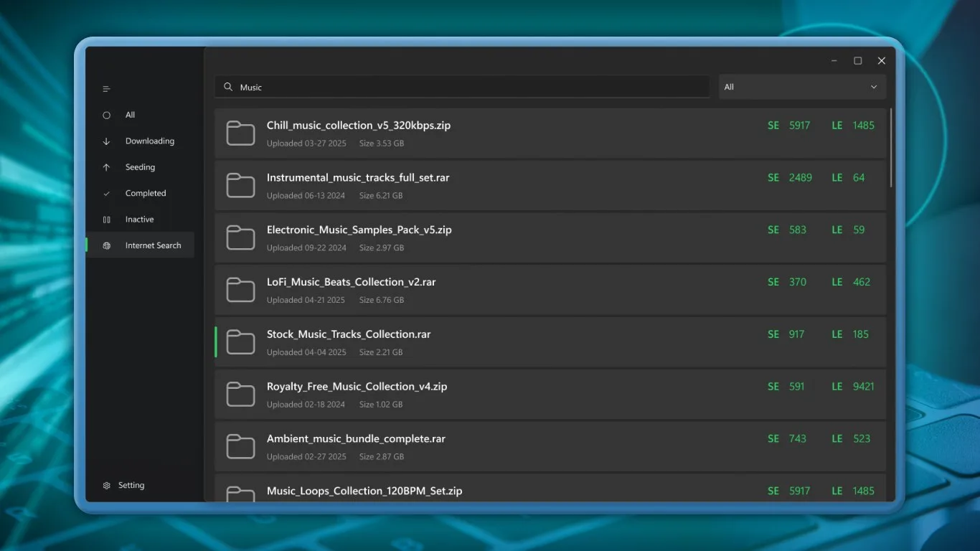Image resolution: width=980 pixels, height=551 pixels.
Task: Toggle the hamburger navigation menu icon
Action: click(x=106, y=89)
